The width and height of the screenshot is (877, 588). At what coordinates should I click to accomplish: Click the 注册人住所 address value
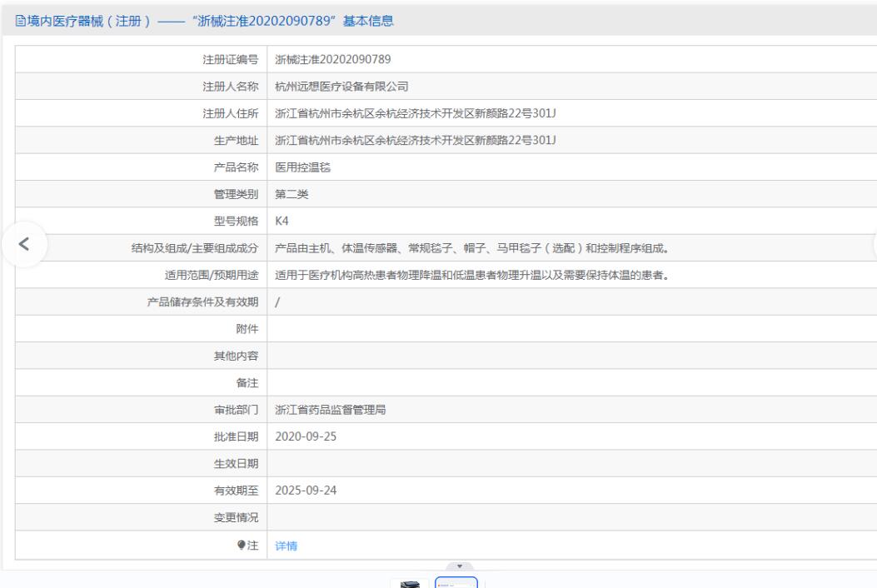[x=415, y=113]
